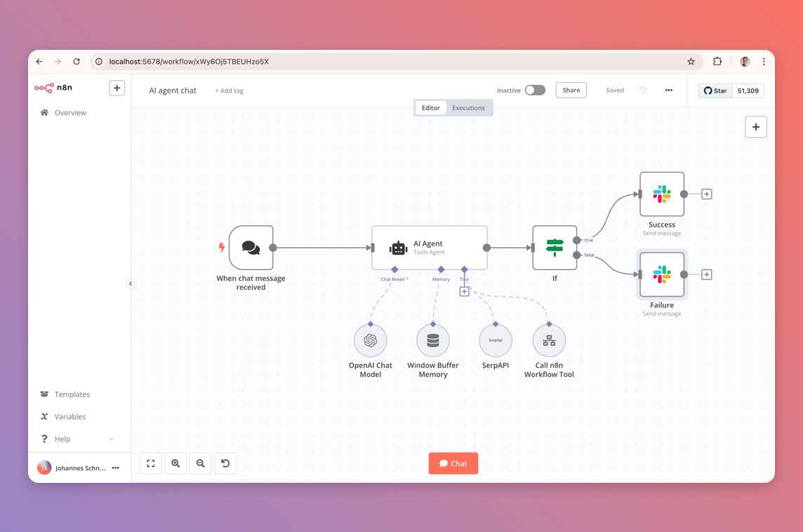Add a node after the Success node
This screenshot has height=532, width=803.
pyautogui.click(x=707, y=194)
